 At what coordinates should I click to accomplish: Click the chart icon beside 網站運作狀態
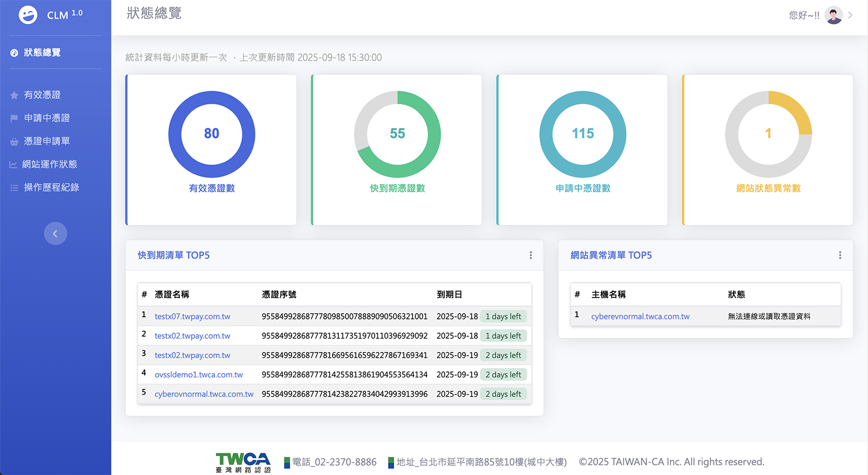13,165
